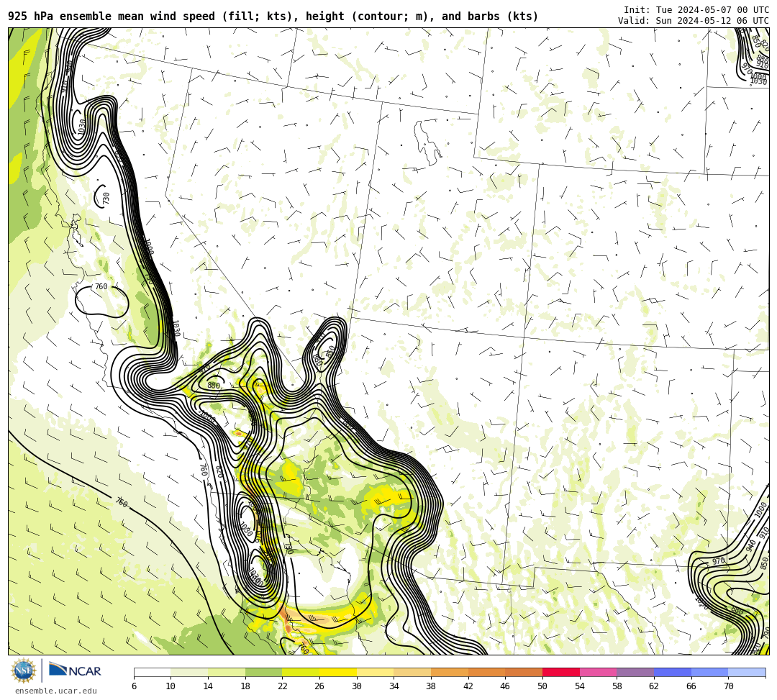The height and width of the screenshot is (700, 777).
Task: Click the 66-70 kts light blue swatch
Action: [x=709, y=672]
